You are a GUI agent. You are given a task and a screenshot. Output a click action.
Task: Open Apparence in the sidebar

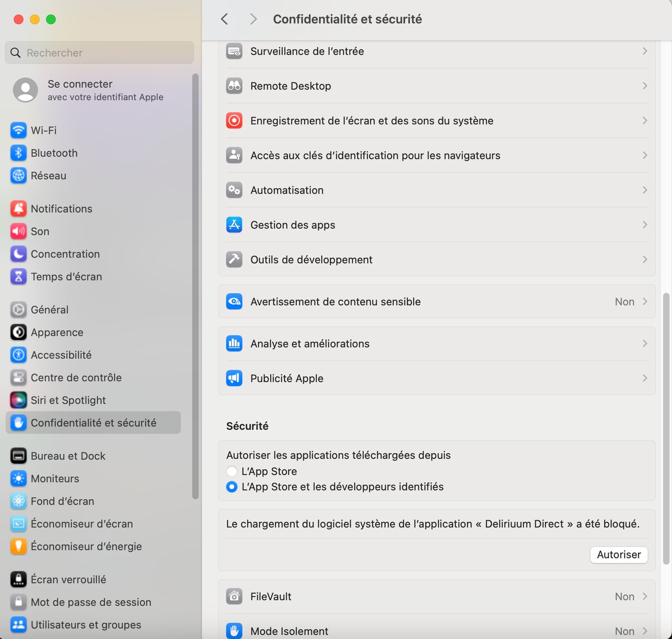[x=93, y=332]
